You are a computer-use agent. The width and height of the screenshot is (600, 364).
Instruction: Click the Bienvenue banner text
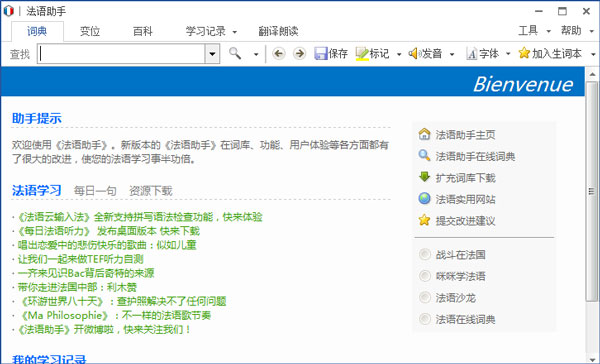pyautogui.click(x=523, y=84)
